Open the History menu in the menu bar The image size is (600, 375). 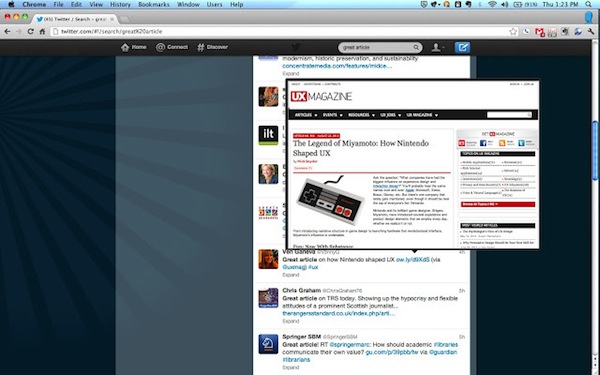point(120,4)
